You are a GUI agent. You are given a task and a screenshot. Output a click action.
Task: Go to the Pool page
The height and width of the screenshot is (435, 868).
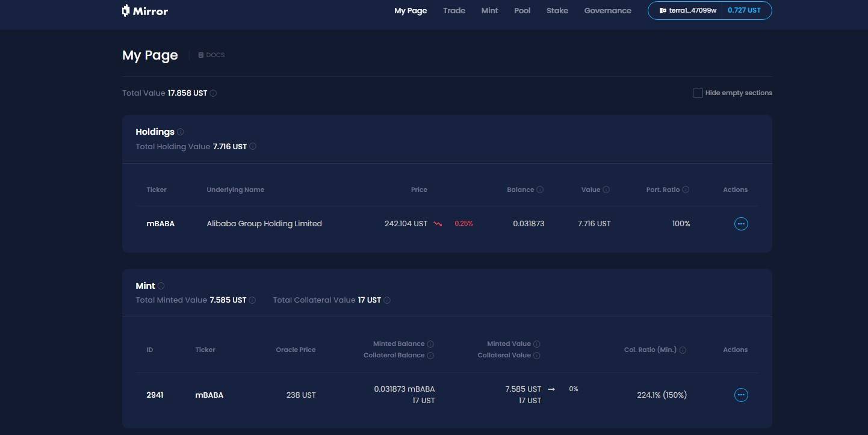522,10
